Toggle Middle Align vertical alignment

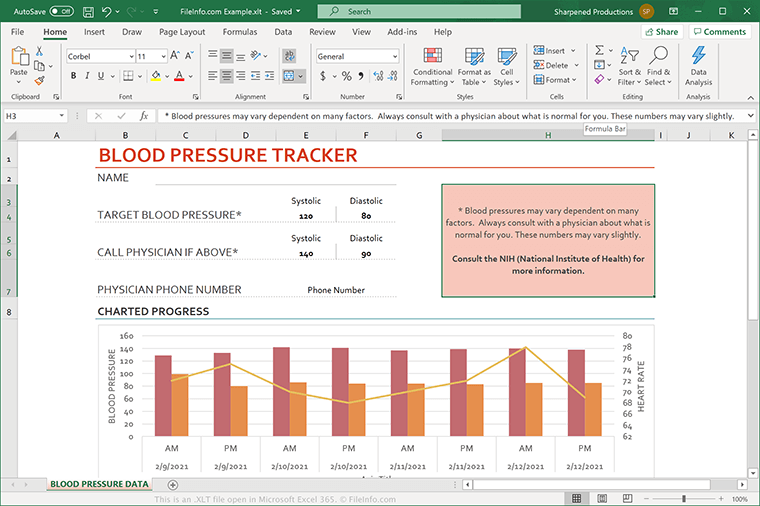pos(226,56)
